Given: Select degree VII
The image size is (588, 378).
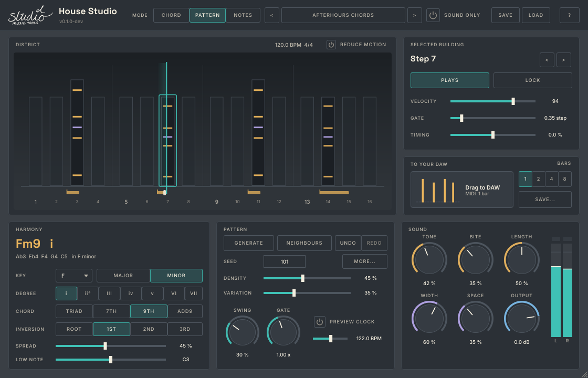Looking at the screenshot, I should 194,293.
